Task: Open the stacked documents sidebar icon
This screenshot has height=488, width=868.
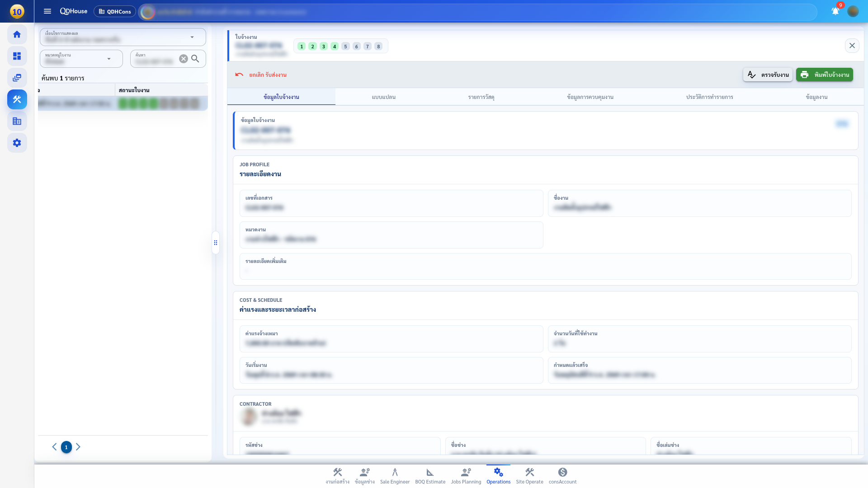Action: 17,78
